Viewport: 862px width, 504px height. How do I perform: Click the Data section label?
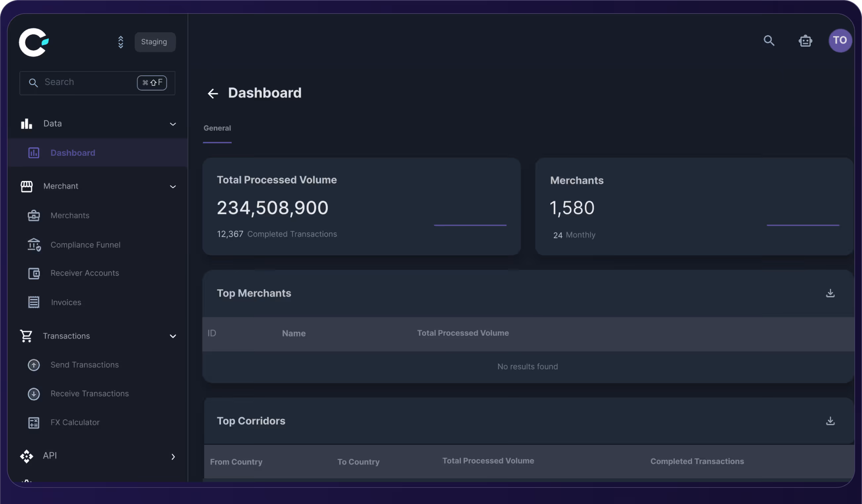pyautogui.click(x=53, y=124)
